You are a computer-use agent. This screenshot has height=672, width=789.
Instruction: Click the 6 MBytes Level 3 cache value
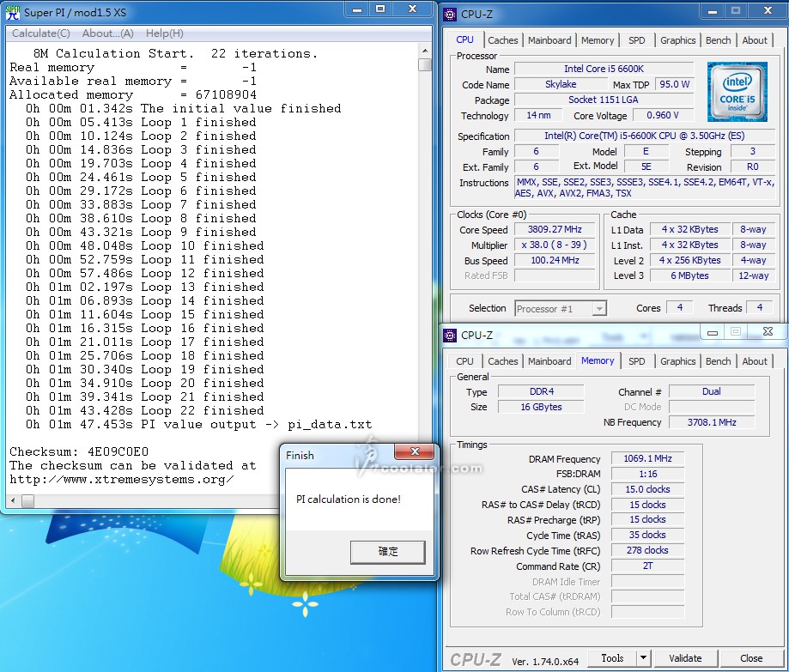(690, 275)
